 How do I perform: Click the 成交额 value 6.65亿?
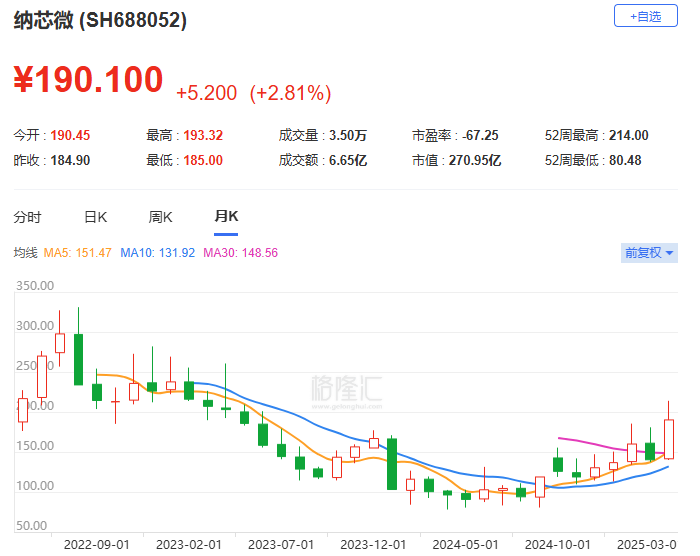coord(348,160)
